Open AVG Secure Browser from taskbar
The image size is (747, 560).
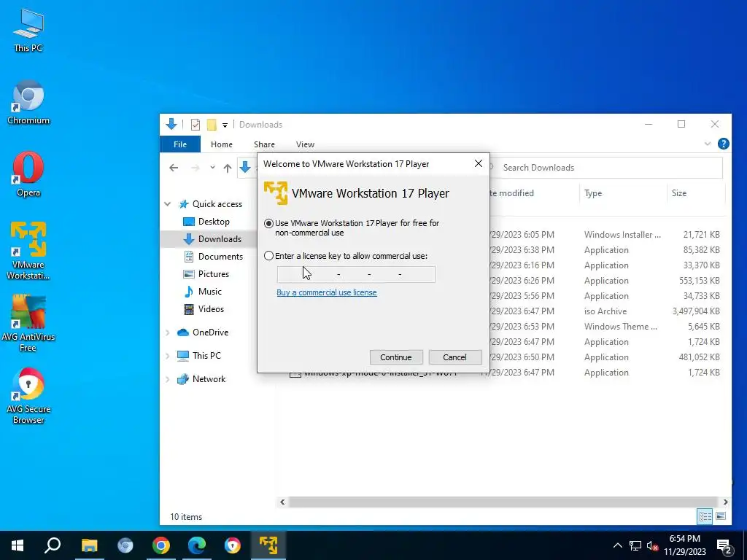(233, 545)
